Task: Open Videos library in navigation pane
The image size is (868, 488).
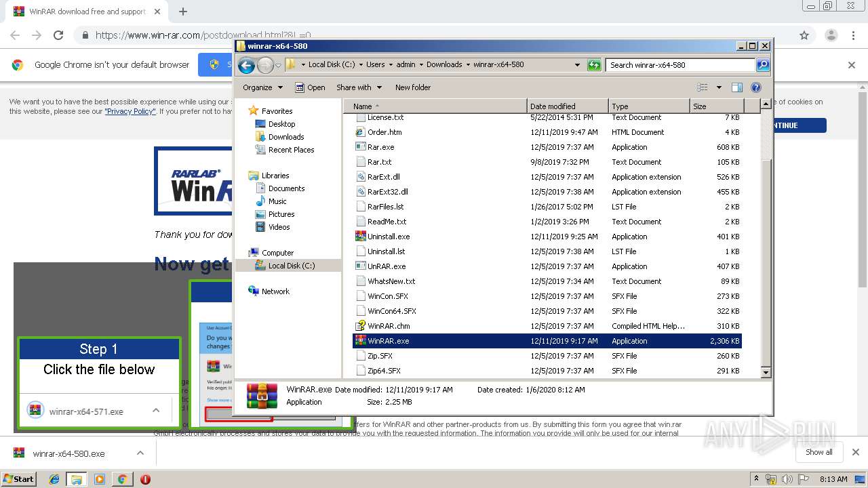Action: 279,227
